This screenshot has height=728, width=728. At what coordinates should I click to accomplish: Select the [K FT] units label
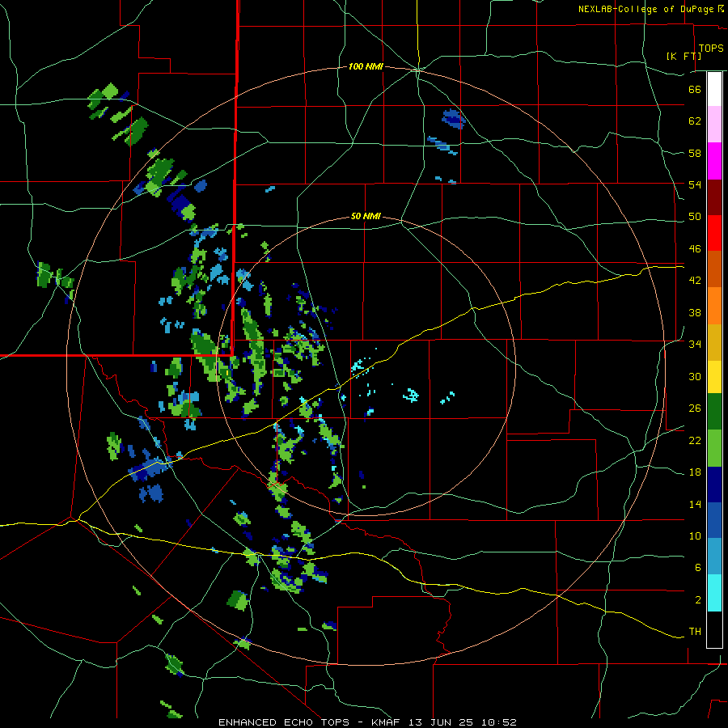684,56
